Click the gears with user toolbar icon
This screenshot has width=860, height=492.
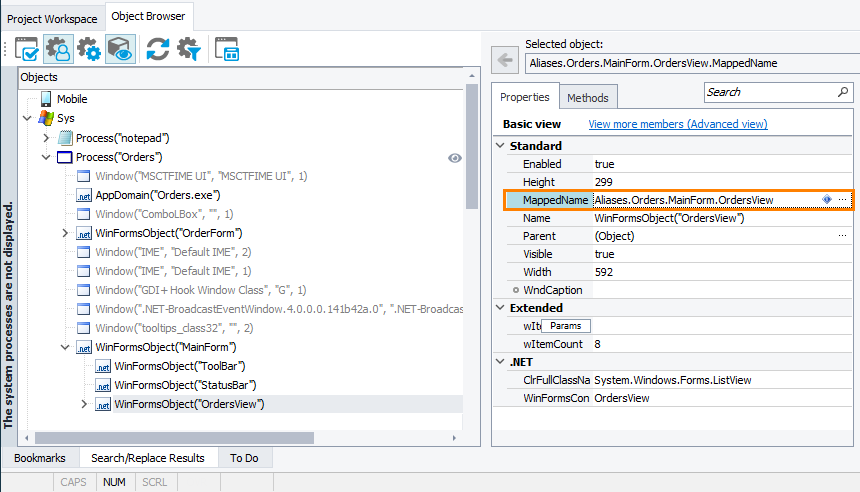coord(58,49)
